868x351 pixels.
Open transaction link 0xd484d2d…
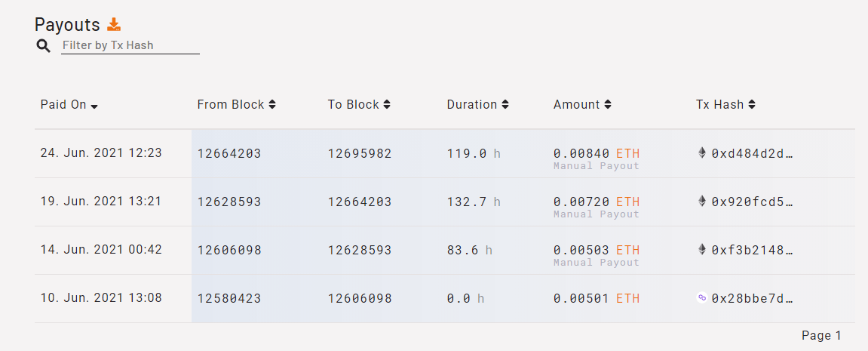click(753, 154)
